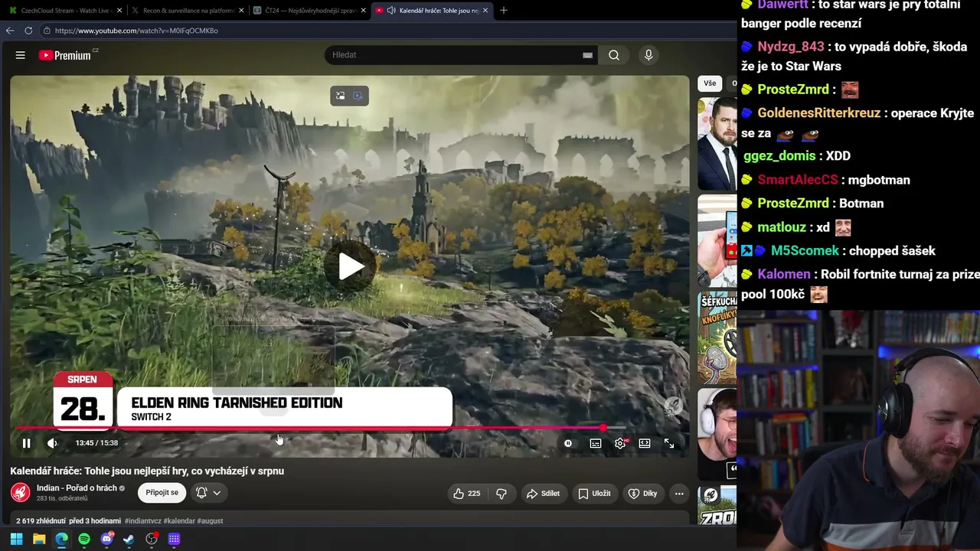Close the CzechCloud Stream tab
This screenshot has width=980, height=551.
coord(119,11)
